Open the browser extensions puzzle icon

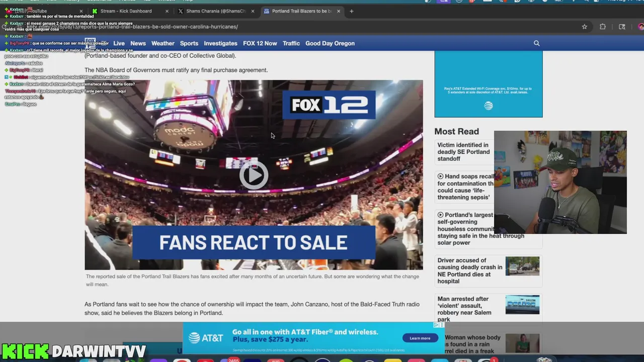pyautogui.click(x=603, y=27)
